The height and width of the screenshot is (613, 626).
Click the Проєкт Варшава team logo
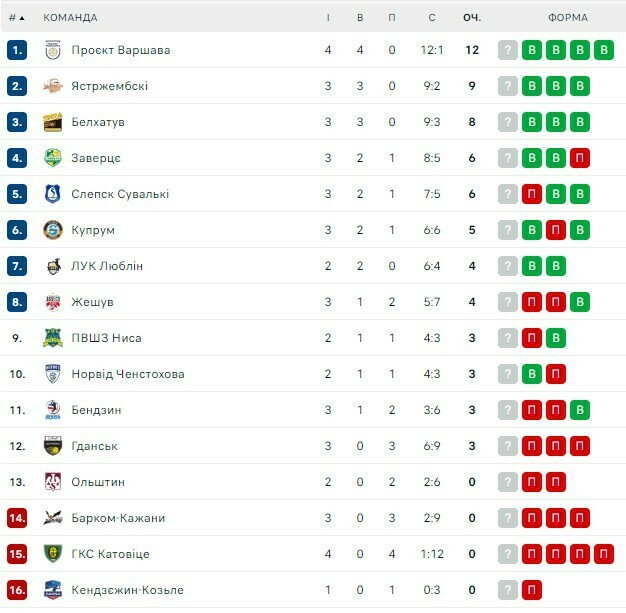coord(53,50)
